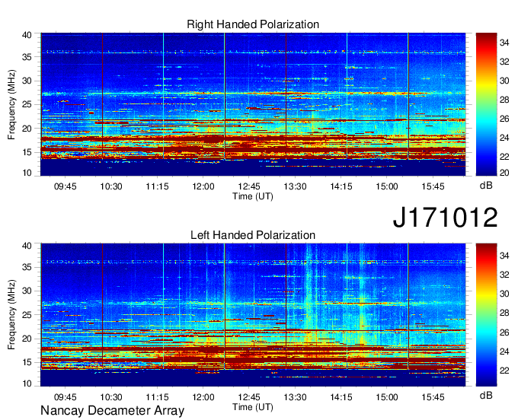Click the 30 dB label on top color bar
518x420 pixels.
click(504, 81)
